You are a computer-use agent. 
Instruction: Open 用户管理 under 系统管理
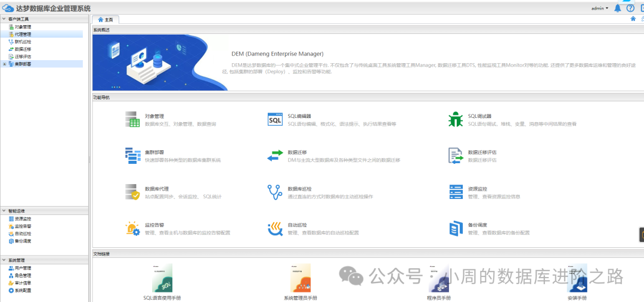pos(23,269)
